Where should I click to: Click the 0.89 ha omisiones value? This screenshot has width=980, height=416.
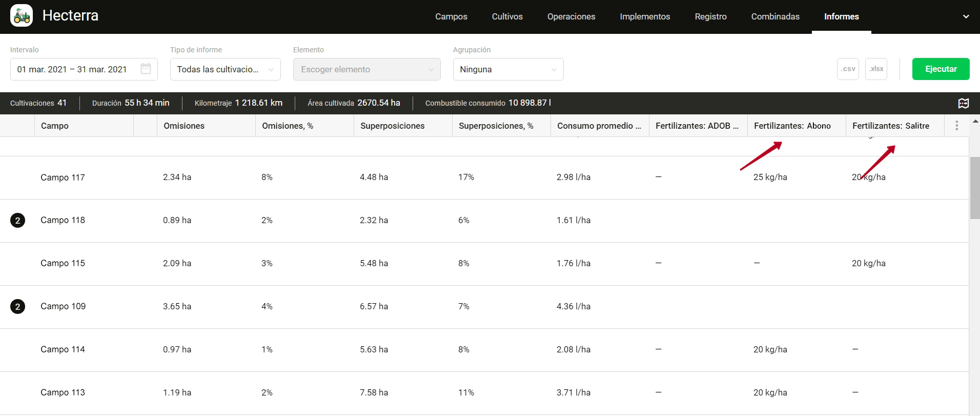click(x=177, y=220)
